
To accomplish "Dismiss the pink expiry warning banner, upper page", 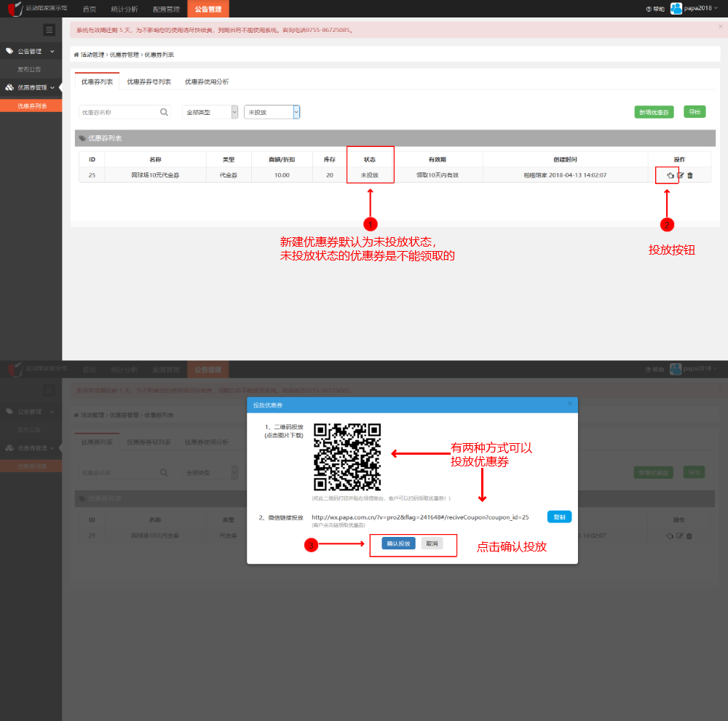I will (720, 26).
